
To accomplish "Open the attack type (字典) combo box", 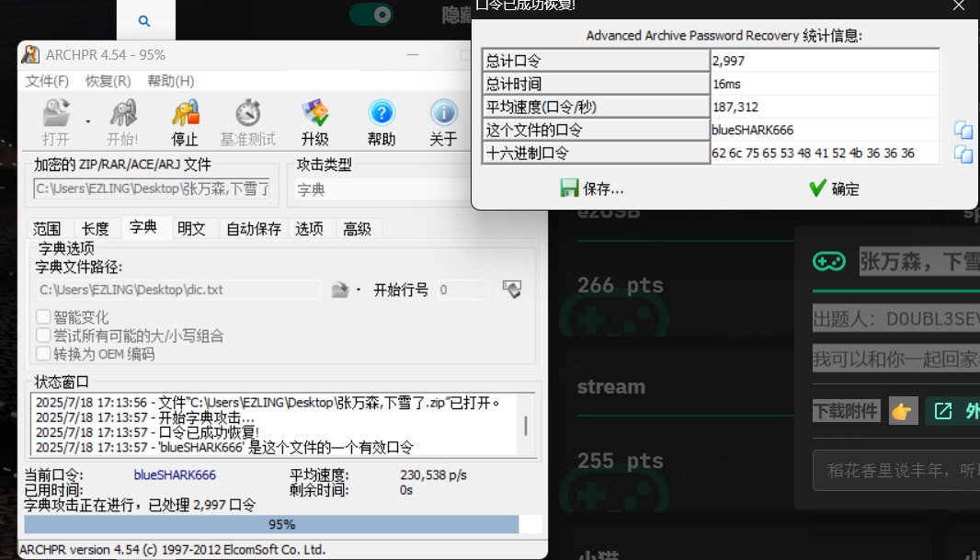I will [x=382, y=189].
